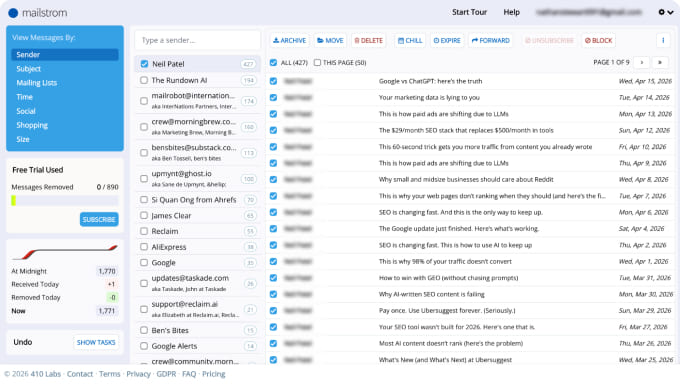The image size is (680, 384).
Task: Uncheck the Neil Patel sender checkbox
Action: tap(144, 64)
